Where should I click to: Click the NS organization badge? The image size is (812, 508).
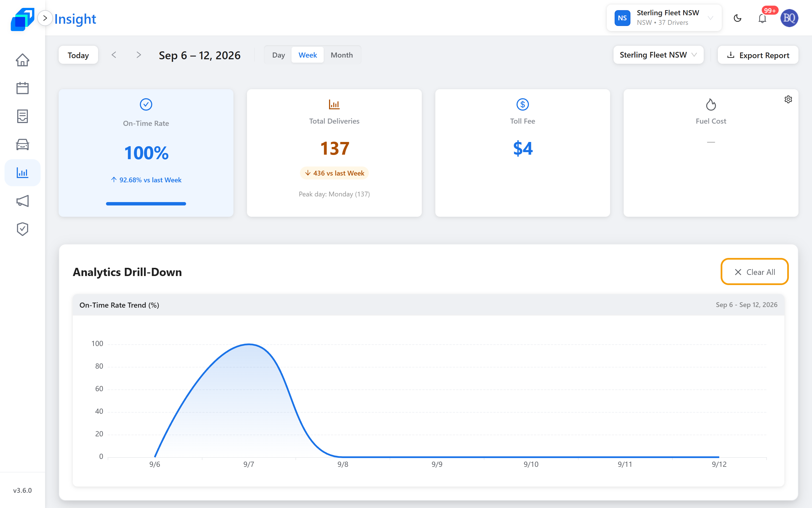(x=622, y=18)
